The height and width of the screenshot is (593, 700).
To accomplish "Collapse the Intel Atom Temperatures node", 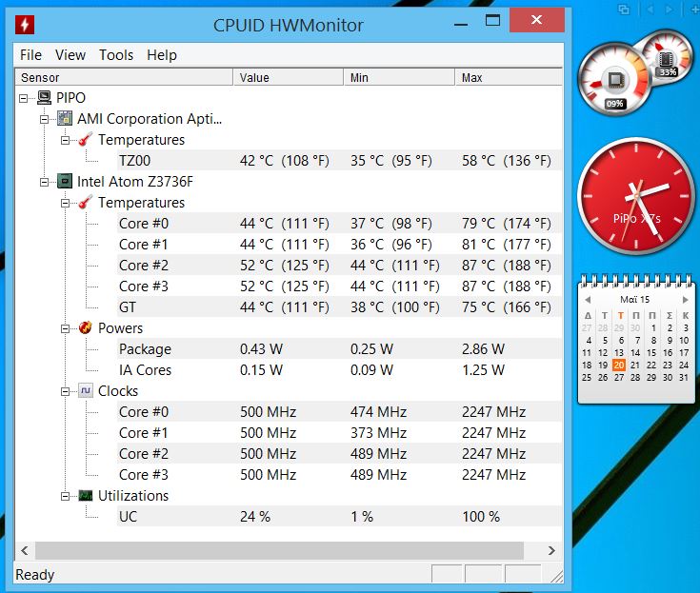I will point(65,203).
